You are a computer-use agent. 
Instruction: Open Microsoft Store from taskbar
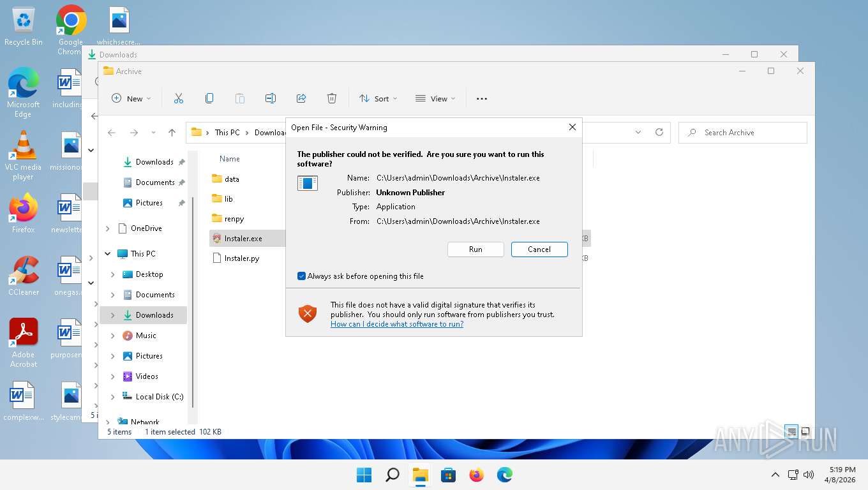pyautogui.click(x=449, y=475)
